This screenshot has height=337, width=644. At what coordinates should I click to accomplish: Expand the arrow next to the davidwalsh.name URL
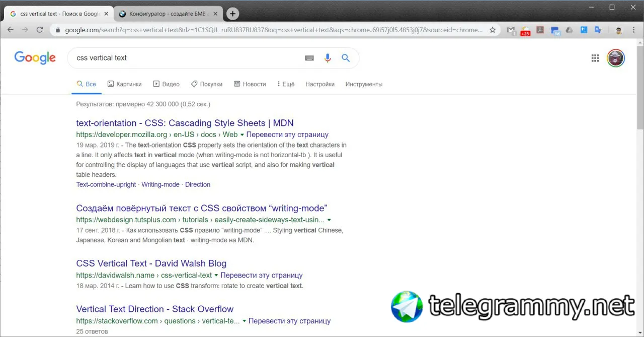[x=216, y=276]
